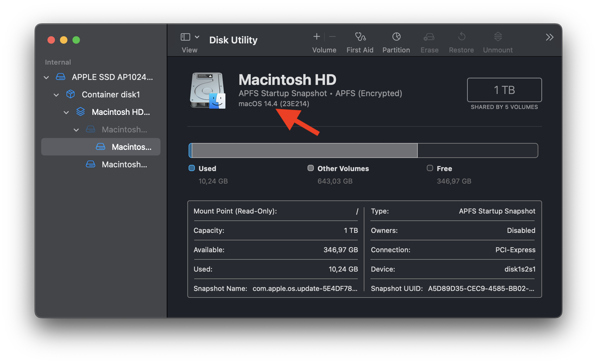Click the Macintosh HD disk image
The height and width of the screenshot is (364, 597).
[x=208, y=91]
